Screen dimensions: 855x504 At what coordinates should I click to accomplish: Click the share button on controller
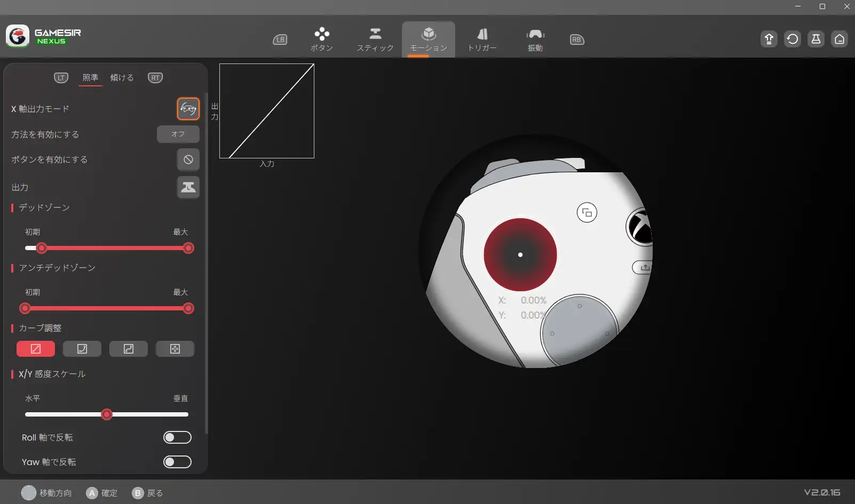tap(643, 267)
